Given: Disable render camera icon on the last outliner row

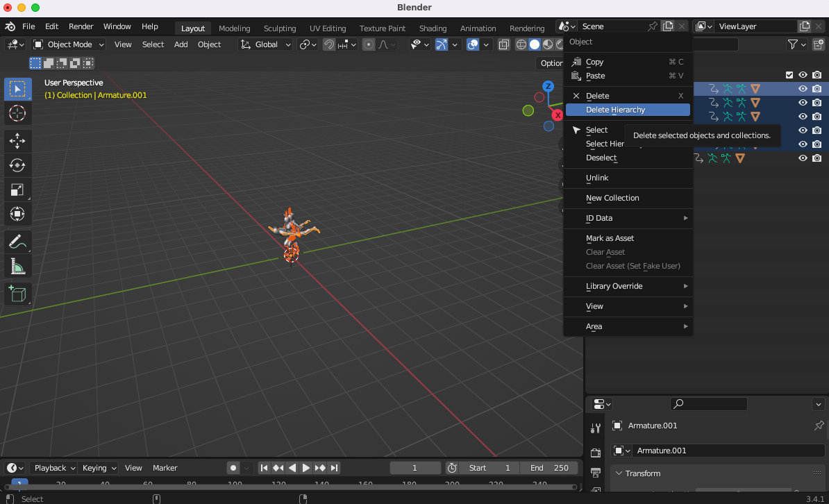Looking at the screenshot, I should (x=817, y=158).
